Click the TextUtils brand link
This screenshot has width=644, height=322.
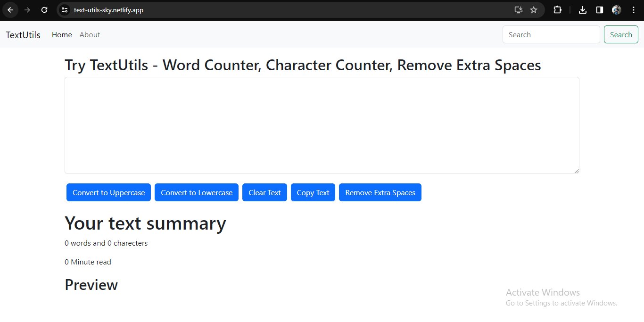[x=23, y=35]
